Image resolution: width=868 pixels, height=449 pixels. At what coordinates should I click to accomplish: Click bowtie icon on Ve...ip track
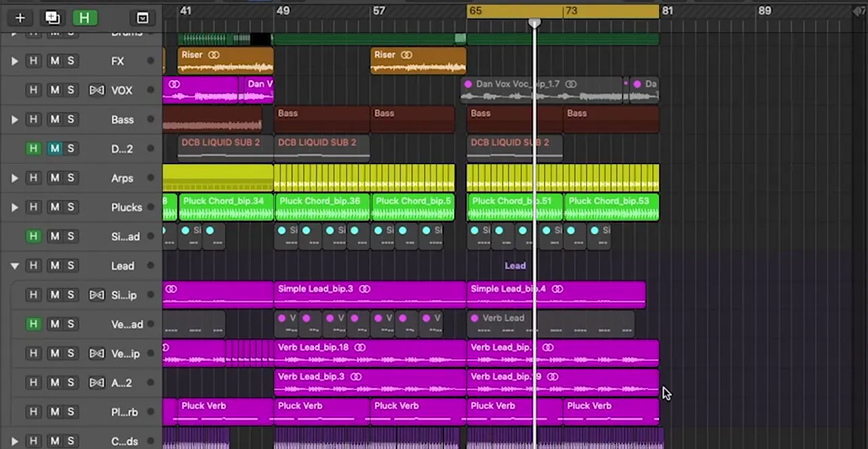coord(97,353)
